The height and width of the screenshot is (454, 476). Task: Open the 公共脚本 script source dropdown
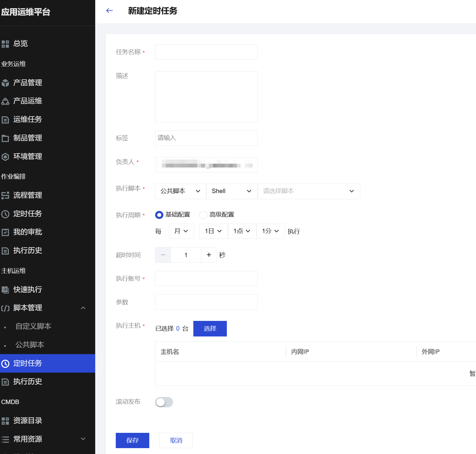point(180,191)
